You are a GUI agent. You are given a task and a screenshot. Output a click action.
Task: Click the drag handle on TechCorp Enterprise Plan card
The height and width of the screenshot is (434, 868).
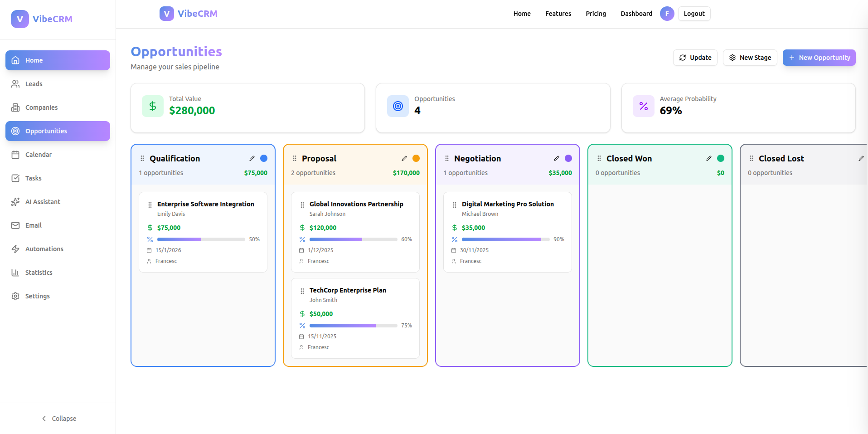coord(302,291)
